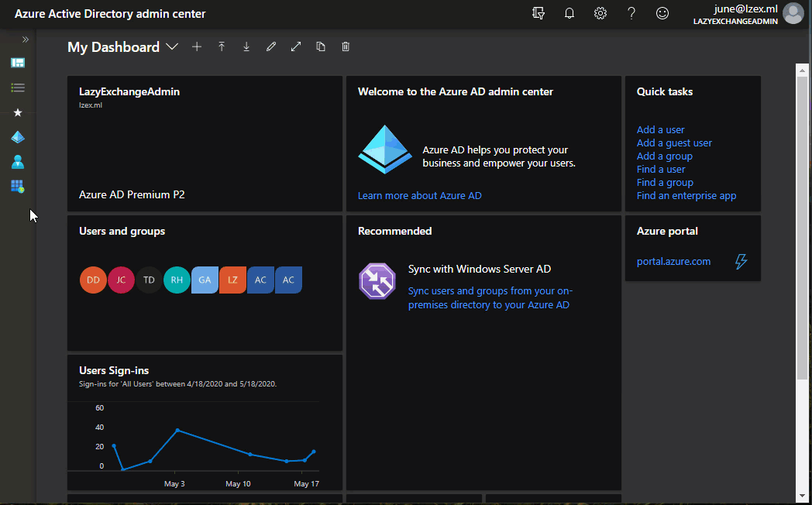Open portal.azure.com link

(x=674, y=261)
